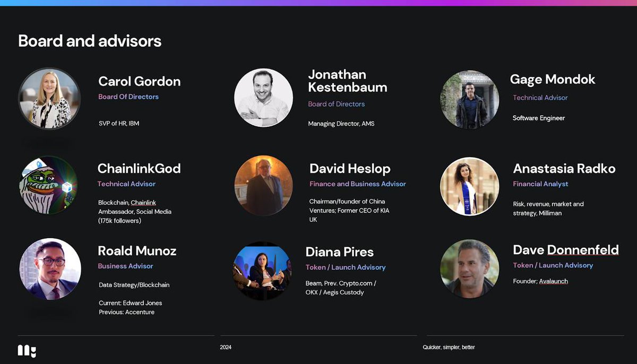The image size is (637, 364).
Task: Select the name 'Anastasia Radko'
Action: click(x=564, y=169)
